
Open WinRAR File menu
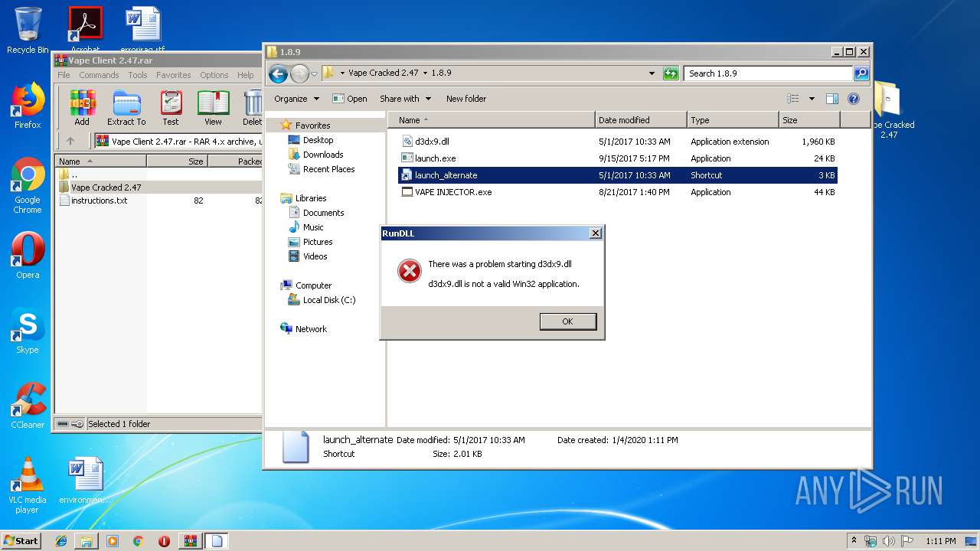pyautogui.click(x=64, y=75)
